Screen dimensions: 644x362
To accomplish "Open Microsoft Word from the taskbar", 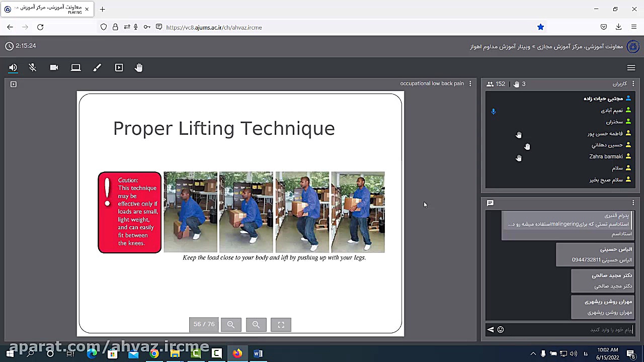I will (x=258, y=353).
